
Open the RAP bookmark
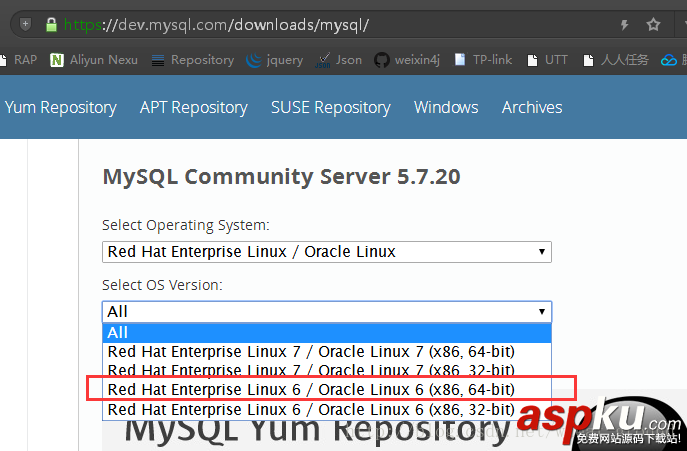tap(20, 60)
